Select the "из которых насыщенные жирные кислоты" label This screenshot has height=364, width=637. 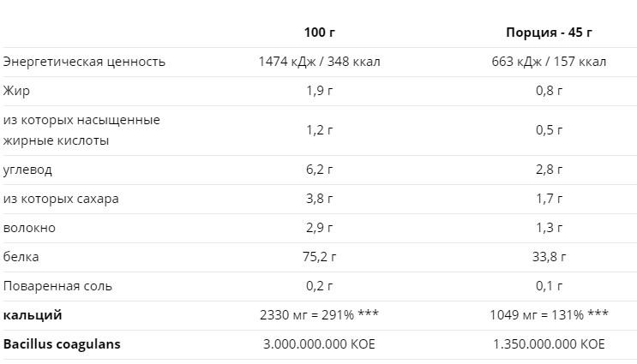(81, 130)
